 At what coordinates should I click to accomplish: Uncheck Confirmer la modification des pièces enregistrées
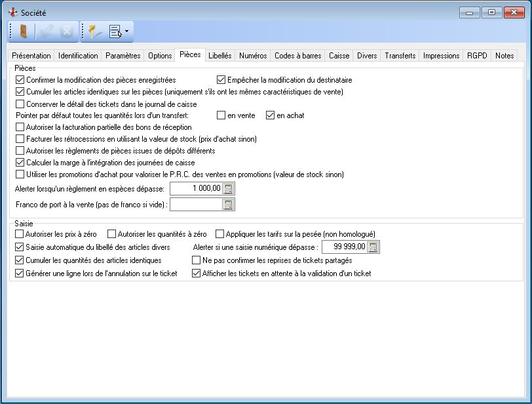(x=20, y=80)
